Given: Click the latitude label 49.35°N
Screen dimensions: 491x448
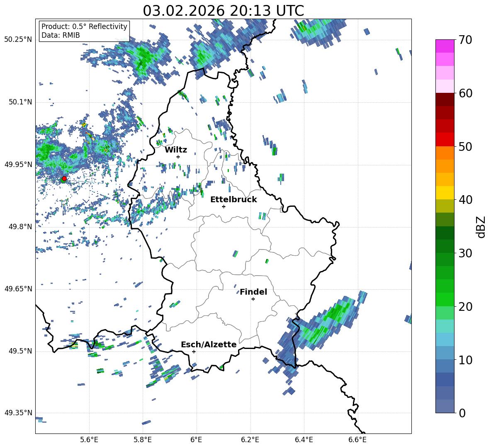Looking at the screenshot, I should pyautogui.click(x=18, y=413).
